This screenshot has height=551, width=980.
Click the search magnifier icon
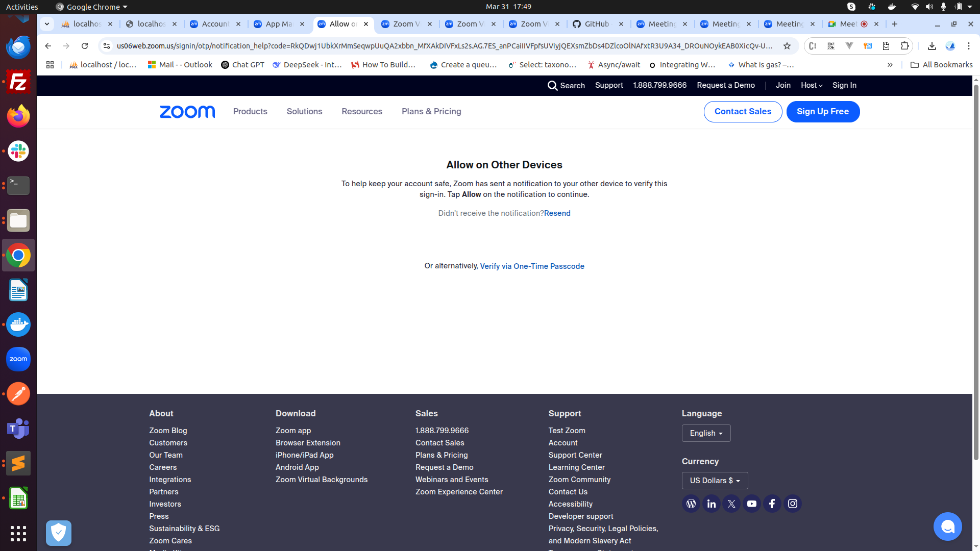coord(552,86)
